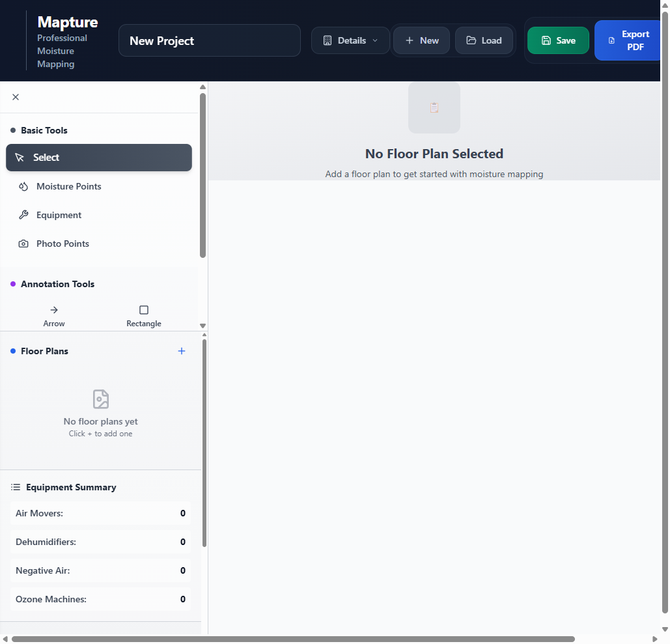670x644 pixels.
Task: Close the tools sidebar with the X icon
Action: pos(16,97)
